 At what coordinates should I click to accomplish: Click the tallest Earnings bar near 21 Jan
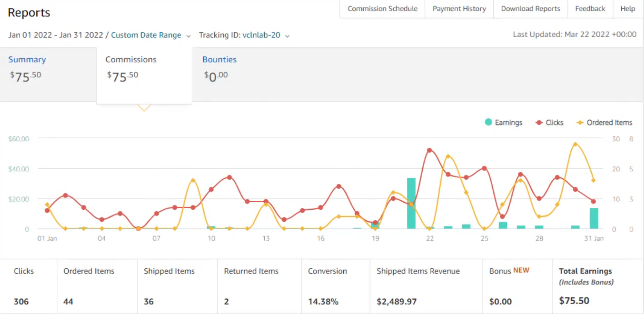(411, 203)
